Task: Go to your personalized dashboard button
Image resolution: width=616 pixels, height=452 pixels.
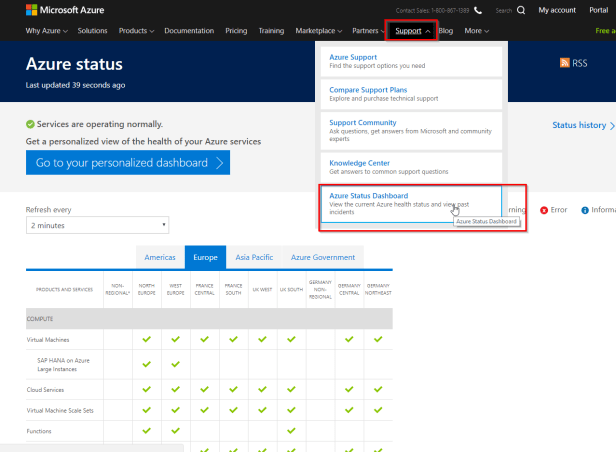Action: pos(128,162)
